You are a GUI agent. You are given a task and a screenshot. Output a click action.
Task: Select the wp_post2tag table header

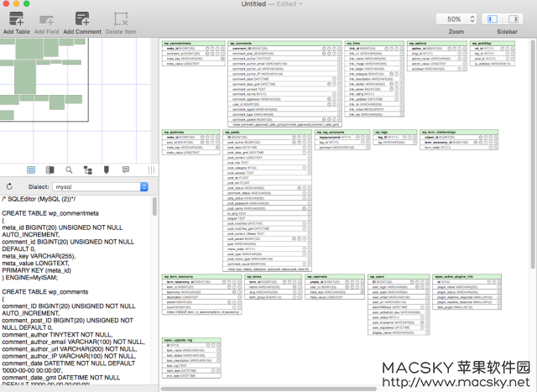point(493,43)
